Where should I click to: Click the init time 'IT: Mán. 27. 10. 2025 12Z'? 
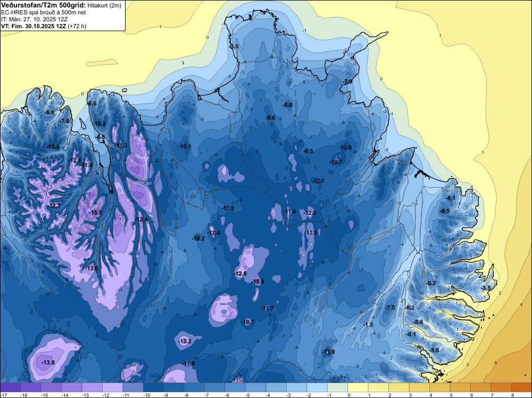pyautogui.click(x=34, y=19)
